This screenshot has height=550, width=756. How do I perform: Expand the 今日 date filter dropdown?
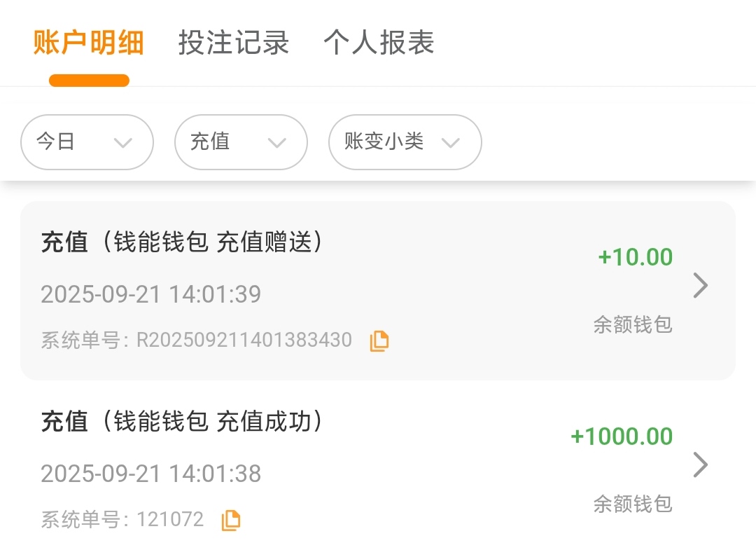click(x=87, y=142)
